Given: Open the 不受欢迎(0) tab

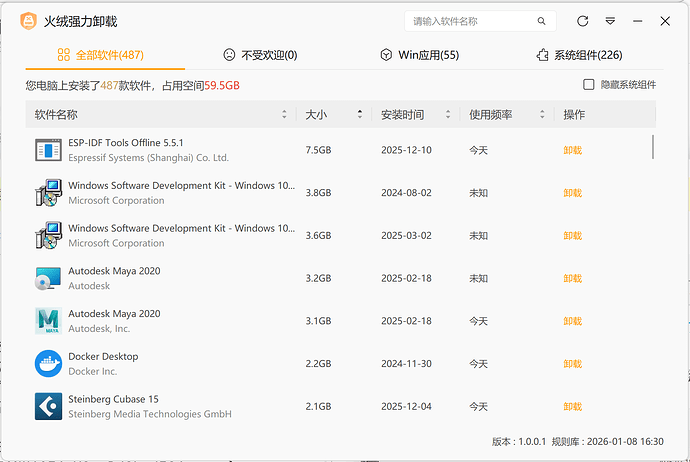Looking at the screenshot, I should click(261, 55).
